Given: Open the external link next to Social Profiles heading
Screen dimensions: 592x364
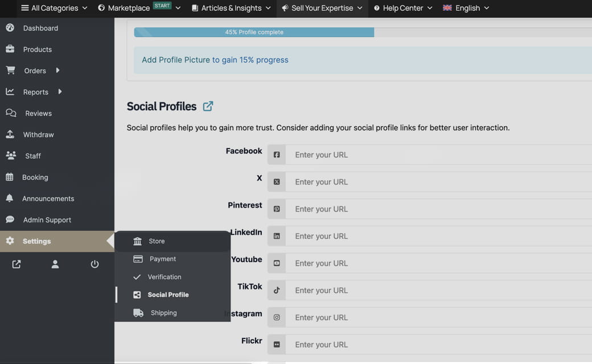Looking at the screenshot, I should (207, 106).
